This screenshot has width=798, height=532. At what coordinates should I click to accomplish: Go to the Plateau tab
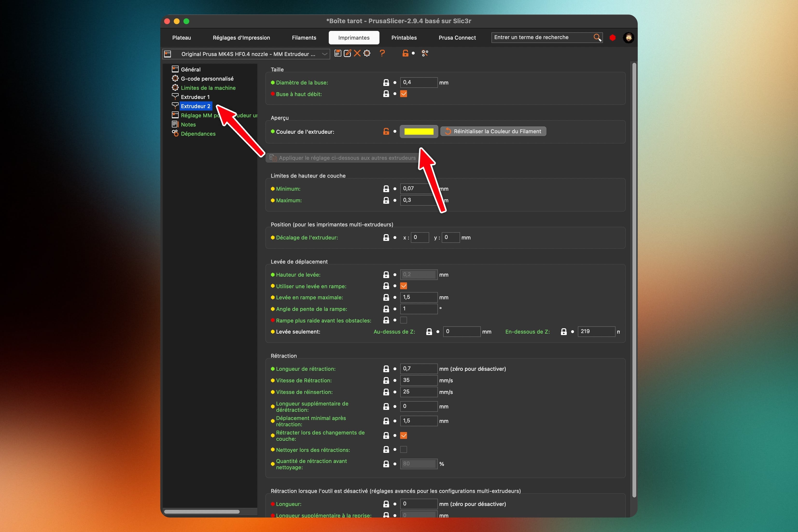[182, 38]
